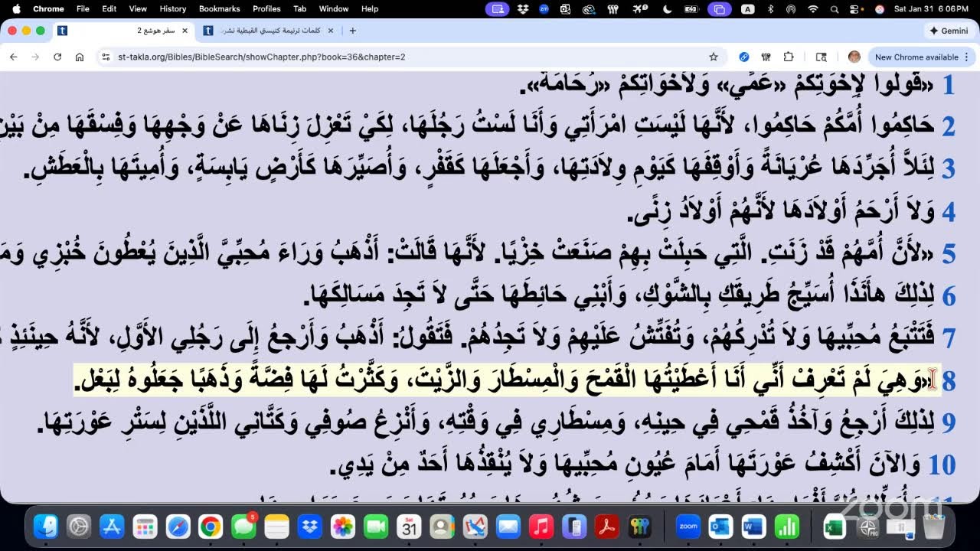The image size is (980, 551).
Task: Open the Extensions puzzle-piece menu
Action: (789, 57)
